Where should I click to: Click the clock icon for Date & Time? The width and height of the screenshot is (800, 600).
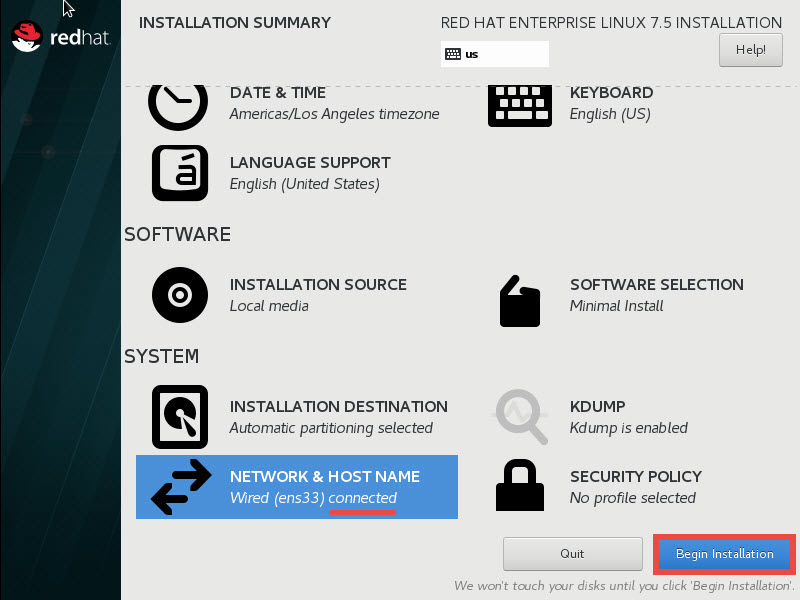click(x=178, y=102)
